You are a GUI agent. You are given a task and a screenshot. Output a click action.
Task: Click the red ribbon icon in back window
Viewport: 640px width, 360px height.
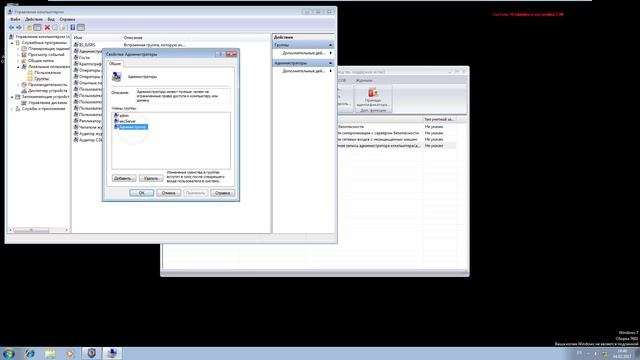pyautogui.click(x=373, y=92)
